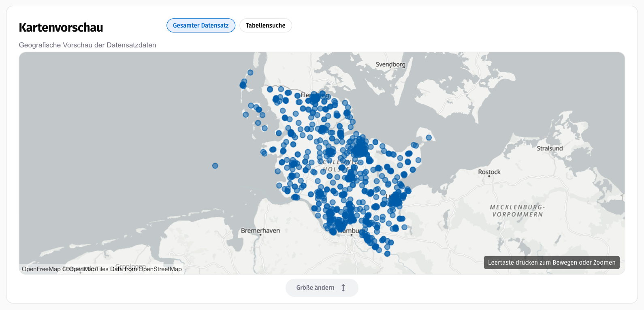This screenshot has width=644, height=310.
Task: Click the Stralsund city label
Action: coord(550,148)
